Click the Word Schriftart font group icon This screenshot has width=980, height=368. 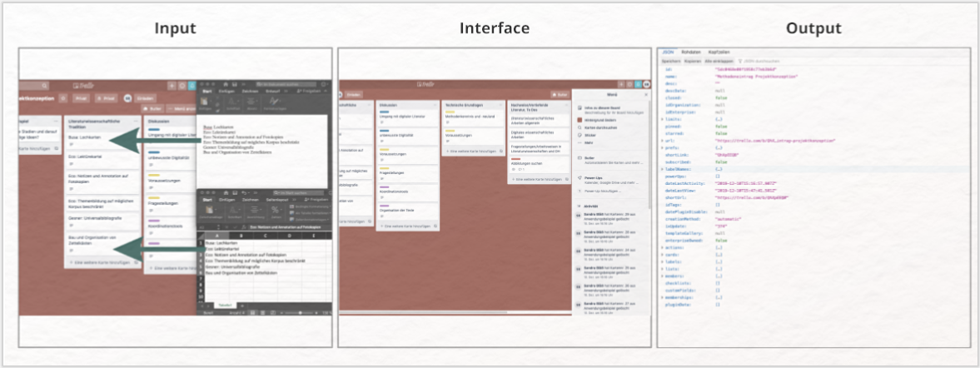tap(231, 102)
